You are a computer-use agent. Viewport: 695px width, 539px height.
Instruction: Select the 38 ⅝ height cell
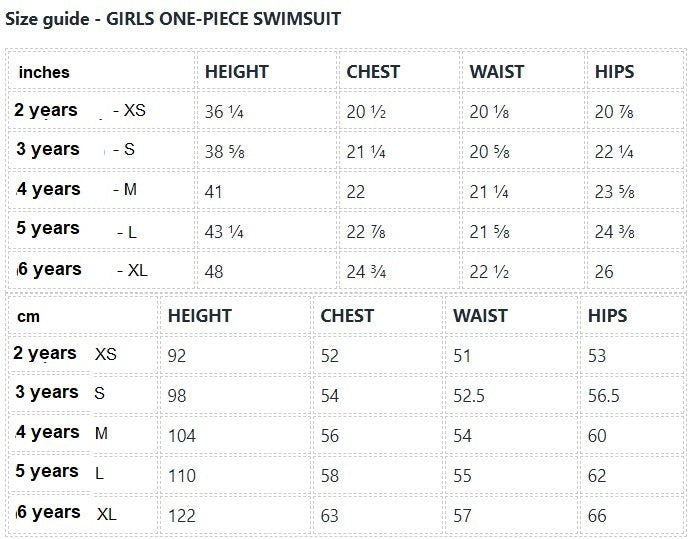pyautogui.click(x=225, y=151)
